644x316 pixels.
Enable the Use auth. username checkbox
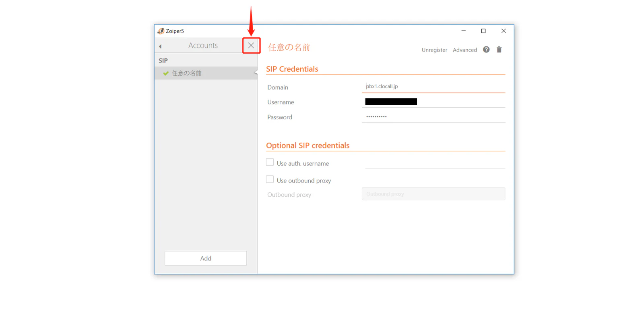270,162
